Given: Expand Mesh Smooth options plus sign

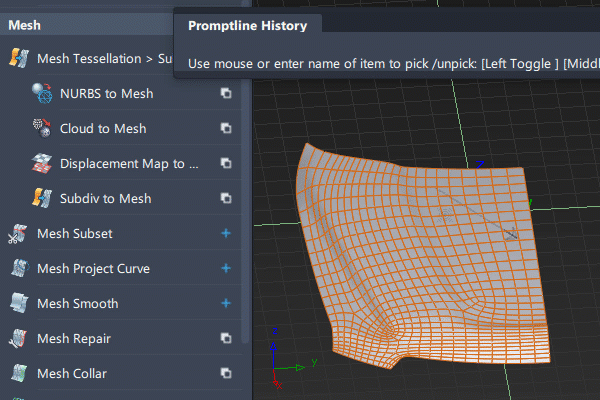Looking at the screenshot, I should click(226, 304).
